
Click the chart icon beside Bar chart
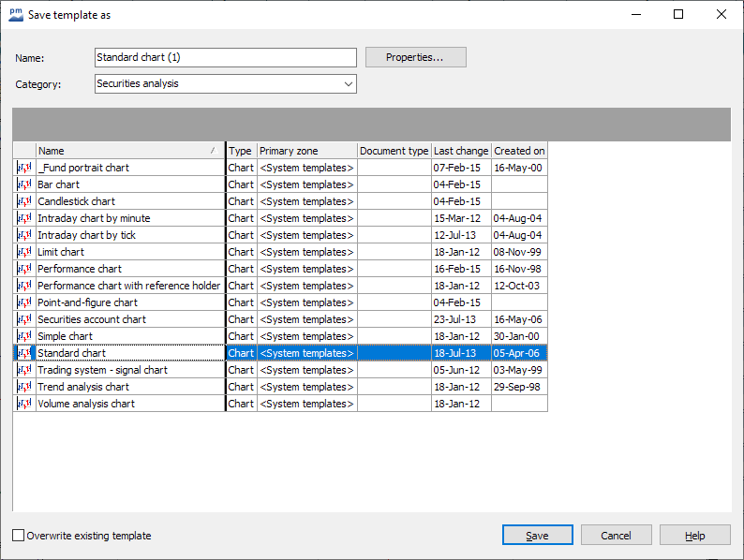click(24, 184)
